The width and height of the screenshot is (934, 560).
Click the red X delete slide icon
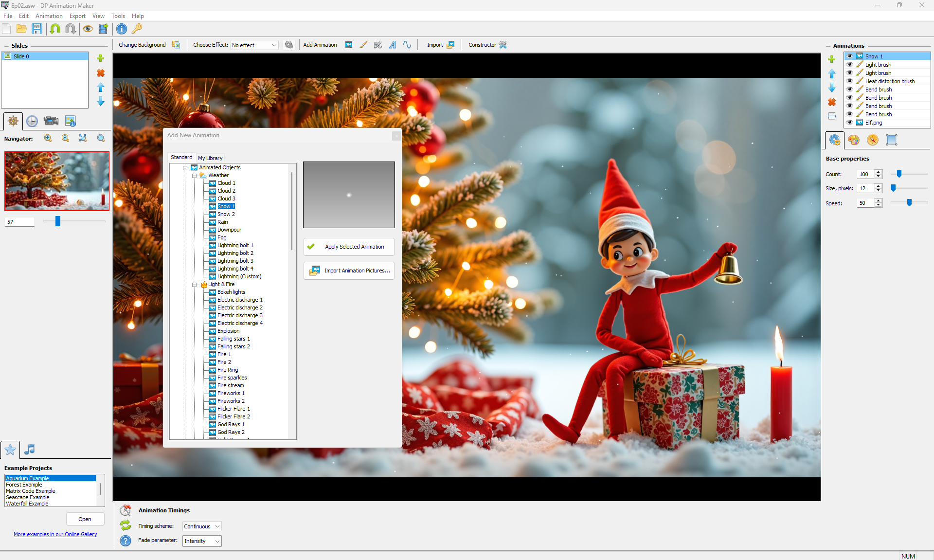(x=101, y=73)
